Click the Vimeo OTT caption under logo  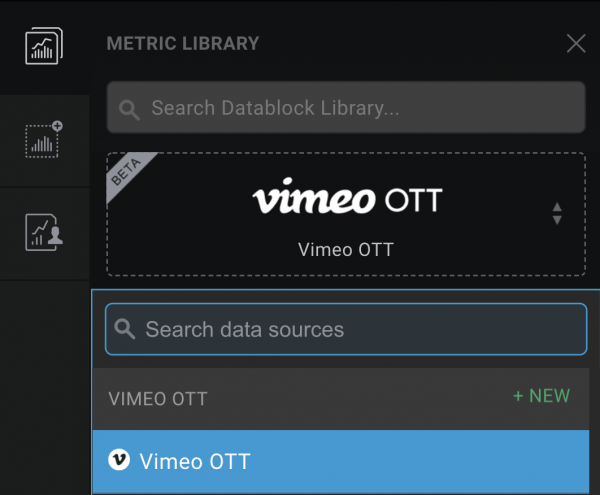pos(346,250)
